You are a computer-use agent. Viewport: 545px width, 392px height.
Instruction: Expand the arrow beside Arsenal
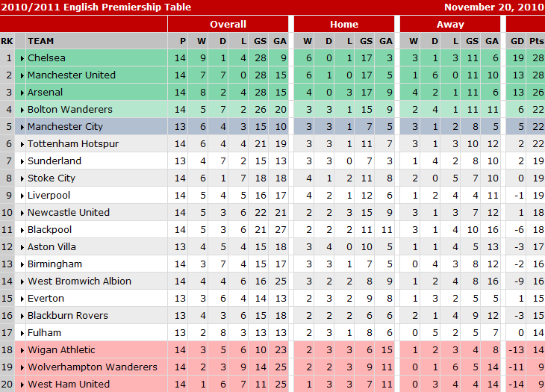[x=22, y=93]
